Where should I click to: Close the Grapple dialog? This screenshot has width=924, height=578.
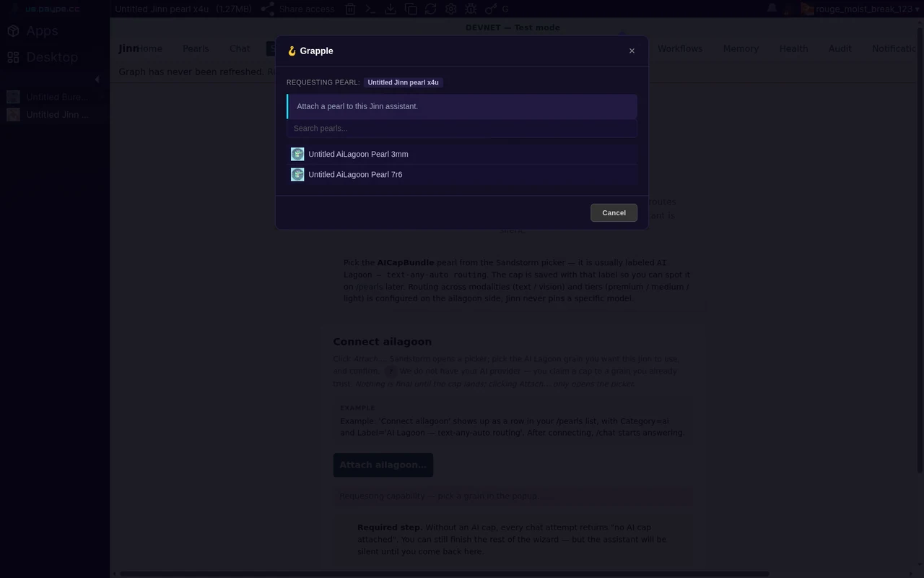pos(632,51)
